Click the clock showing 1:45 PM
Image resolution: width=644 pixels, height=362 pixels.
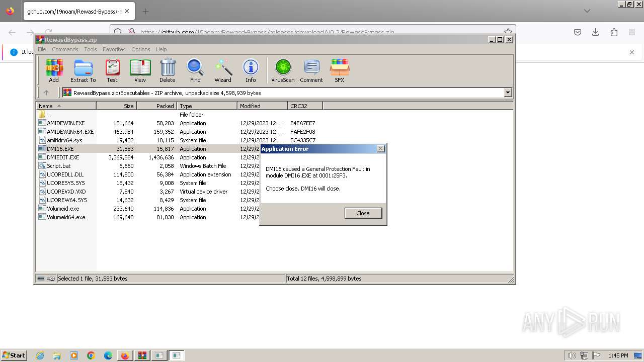click(618, 355)
